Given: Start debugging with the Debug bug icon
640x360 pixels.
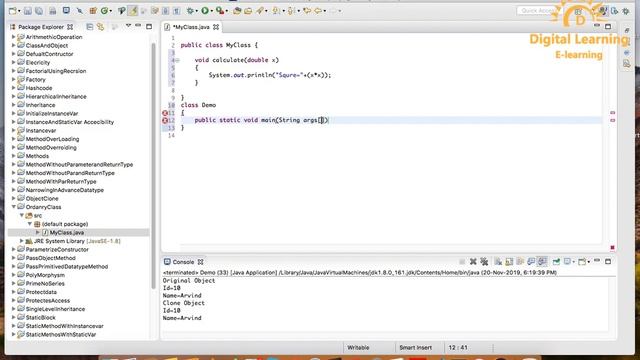Looking at the screenshot, I should [x=190, y=11].
